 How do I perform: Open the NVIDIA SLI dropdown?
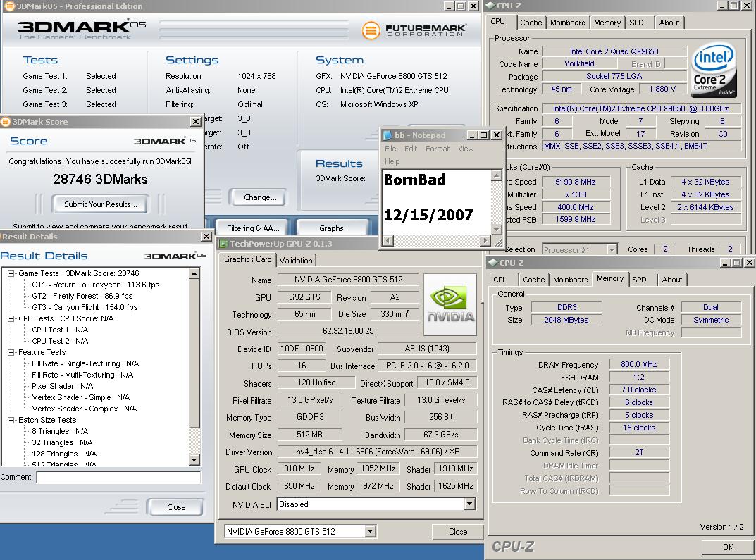pos(470,504)
